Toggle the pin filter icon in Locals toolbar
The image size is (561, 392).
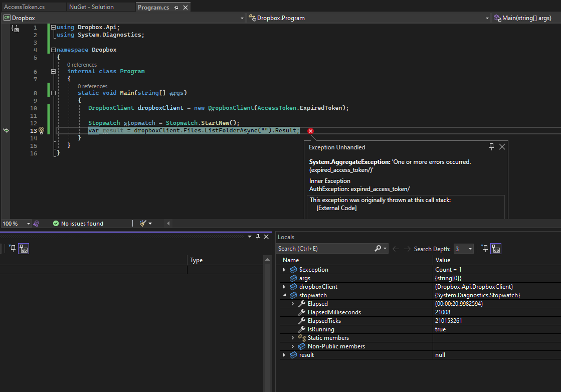tap(484, 249)
